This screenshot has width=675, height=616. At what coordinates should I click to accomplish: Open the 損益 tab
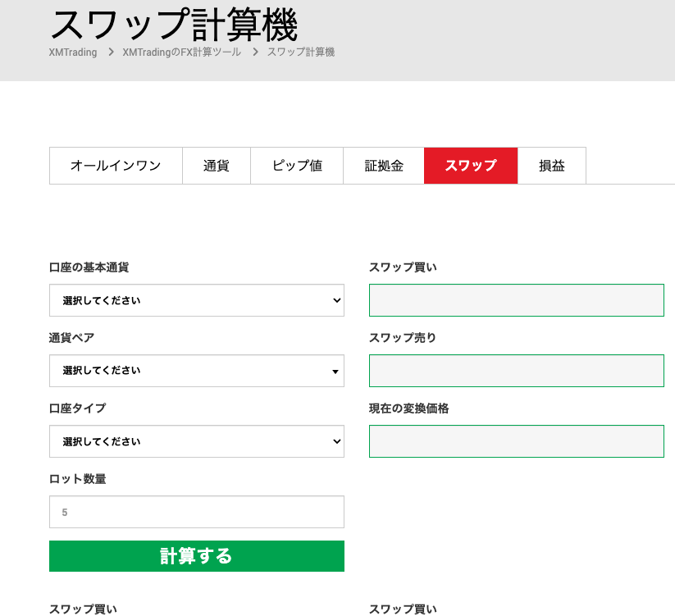552,166
